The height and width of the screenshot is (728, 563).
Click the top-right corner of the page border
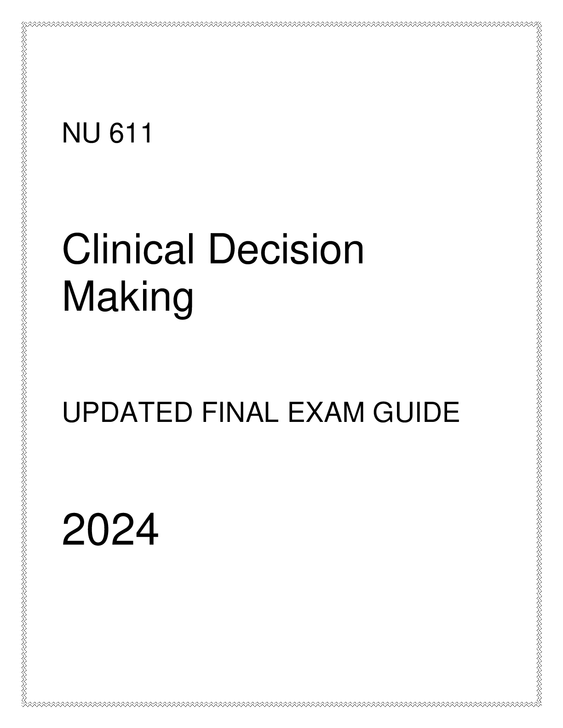[x=539, y=24]
